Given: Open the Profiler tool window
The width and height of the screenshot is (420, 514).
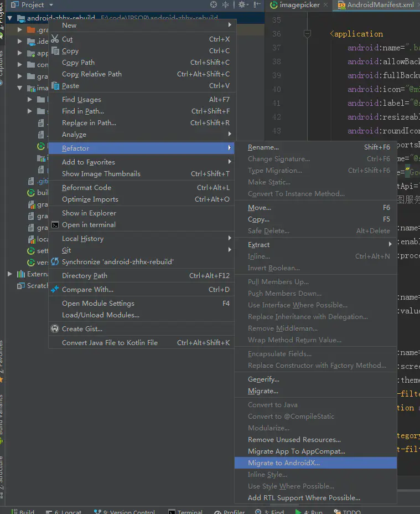Looking at the screenshot, I should point(230,511).
